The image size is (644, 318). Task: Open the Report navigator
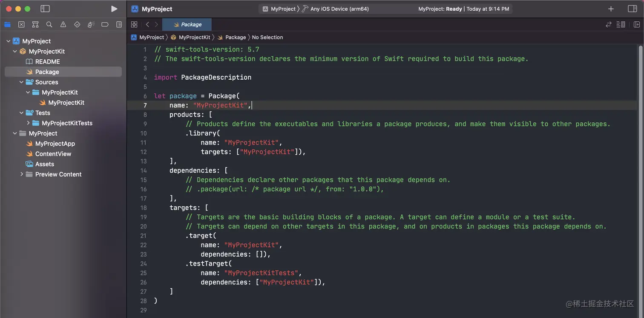[119, 25]
